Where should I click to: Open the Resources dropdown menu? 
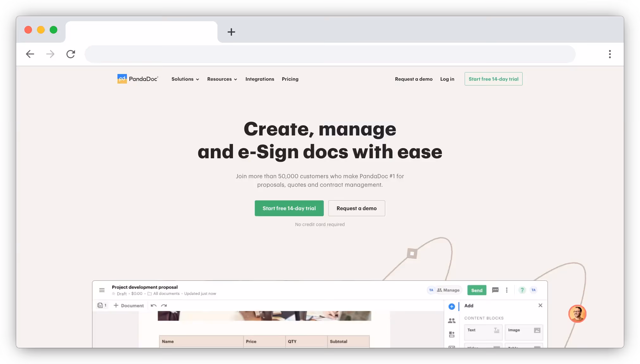tap(222, 79)
